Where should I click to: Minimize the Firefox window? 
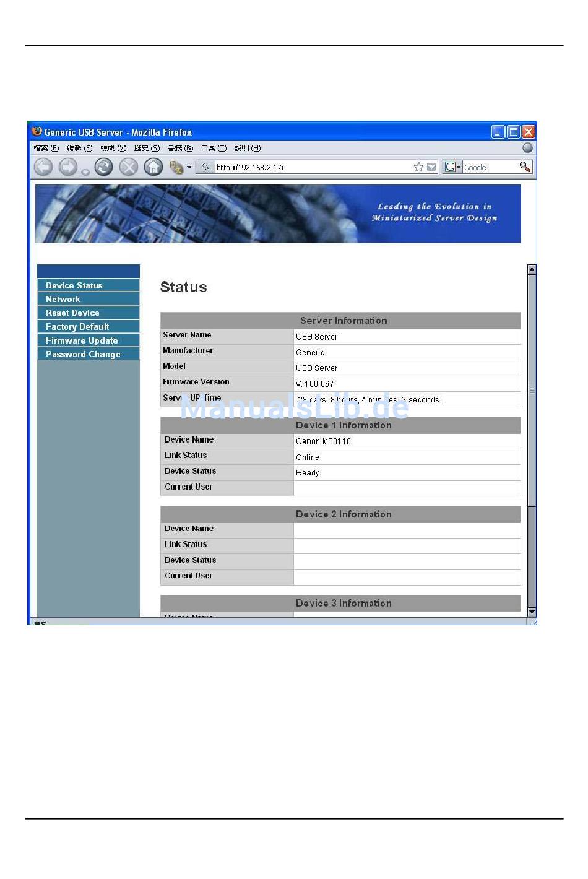(x=498, y=132)
